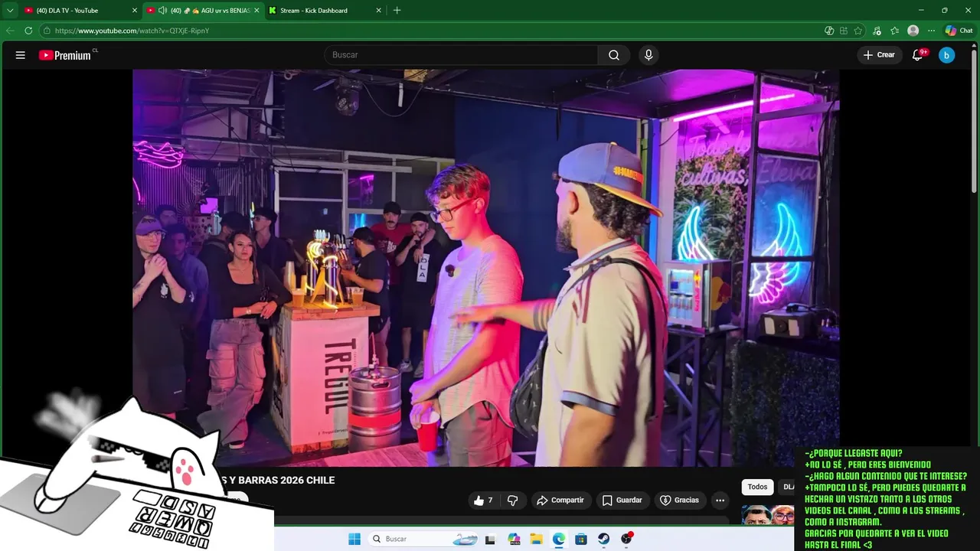Open the YouTube hamburger guide menu
This screenshot has height=551, width=980.
tap(21, 55)
